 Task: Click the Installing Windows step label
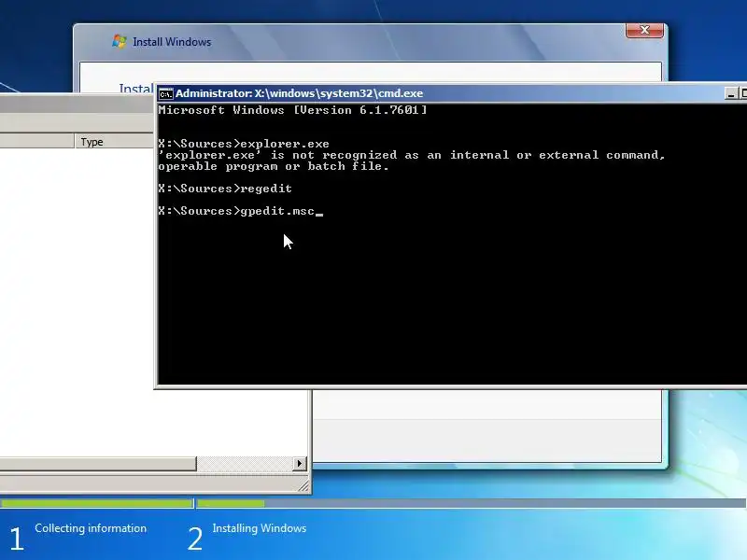[x=260, y=528]
